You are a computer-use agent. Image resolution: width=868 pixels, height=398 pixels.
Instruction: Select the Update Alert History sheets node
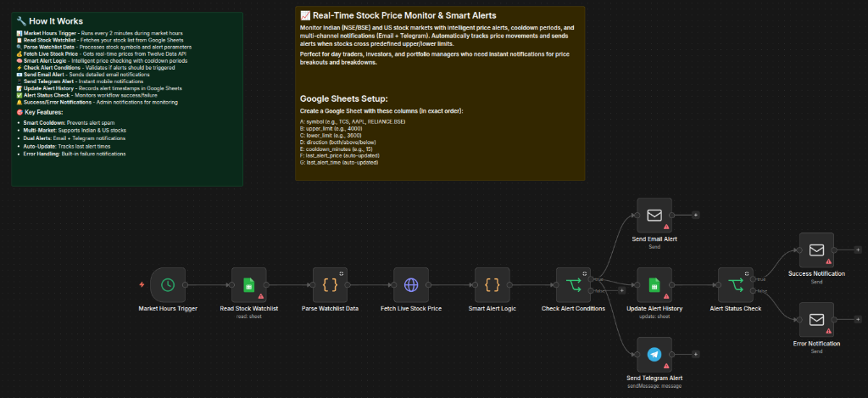pyautogui.click(x=654, y=285)
